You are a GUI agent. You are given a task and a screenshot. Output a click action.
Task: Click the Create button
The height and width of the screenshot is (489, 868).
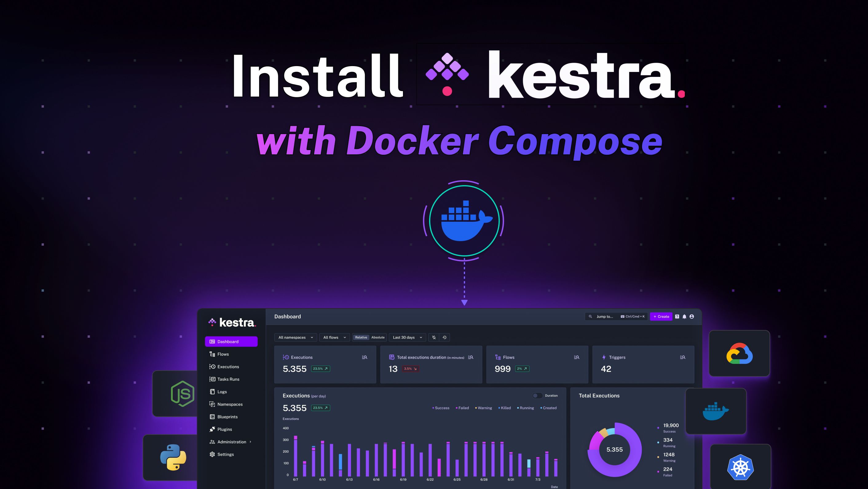[x=661, y=316]
